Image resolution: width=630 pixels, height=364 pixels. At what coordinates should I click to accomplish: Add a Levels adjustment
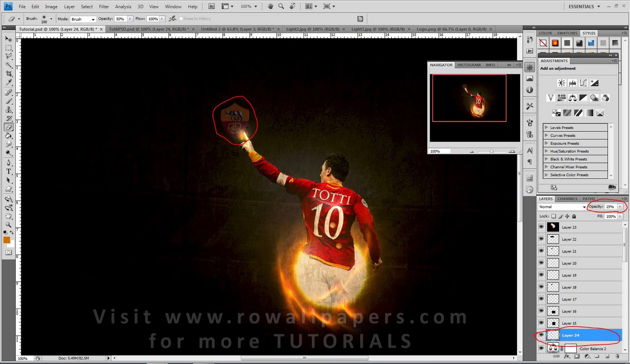click(573, 83)
